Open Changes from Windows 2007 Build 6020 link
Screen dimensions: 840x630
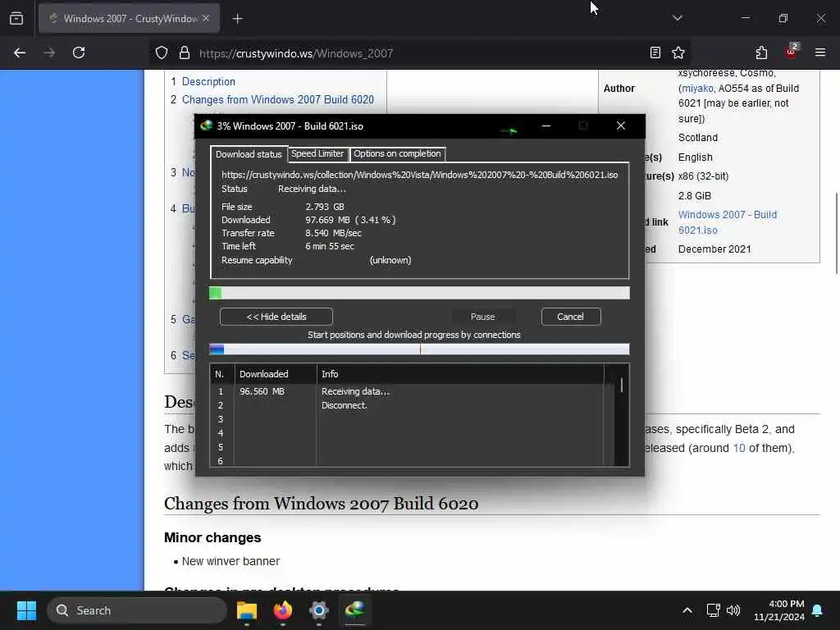(277, 99)
